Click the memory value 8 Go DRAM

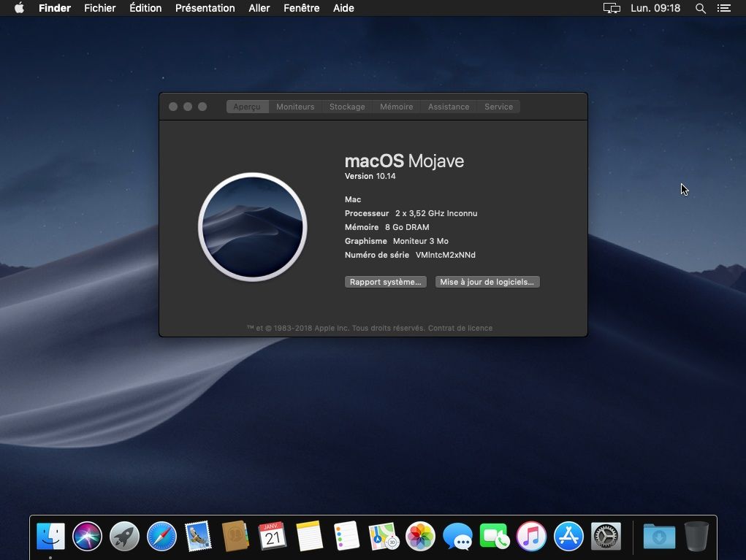407,227
